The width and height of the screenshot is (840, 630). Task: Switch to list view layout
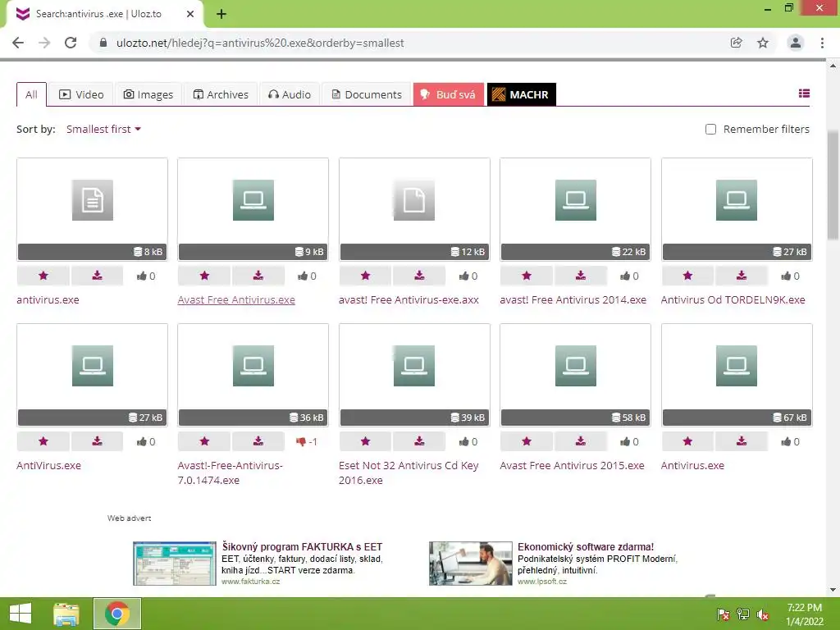tap(804, 94)
